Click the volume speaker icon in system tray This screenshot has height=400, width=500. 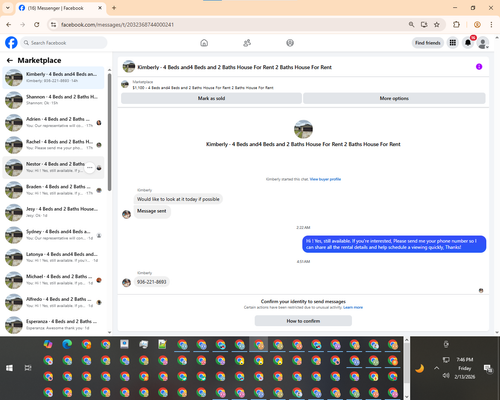[446, 376]
